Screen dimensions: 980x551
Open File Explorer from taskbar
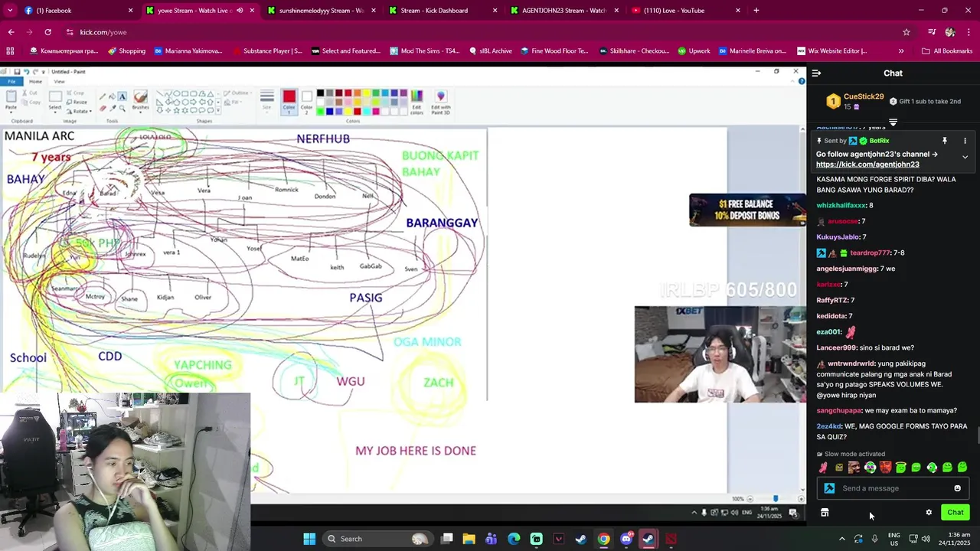point(469,539)
